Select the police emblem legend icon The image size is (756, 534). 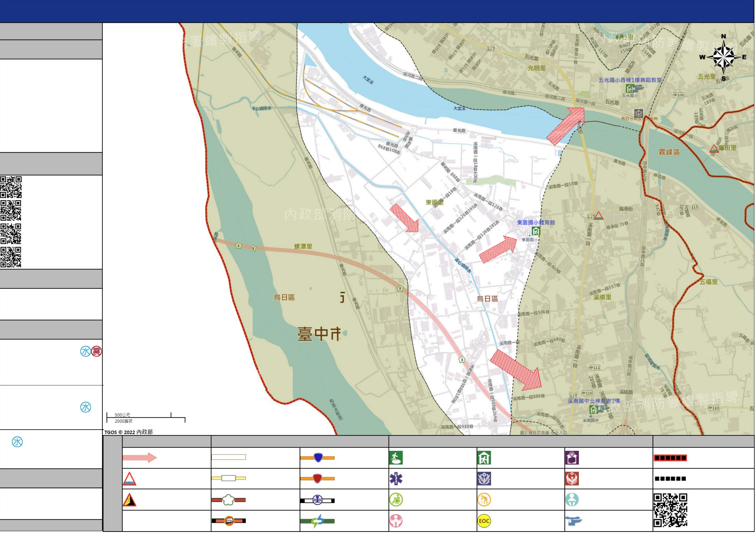[484, 479]
